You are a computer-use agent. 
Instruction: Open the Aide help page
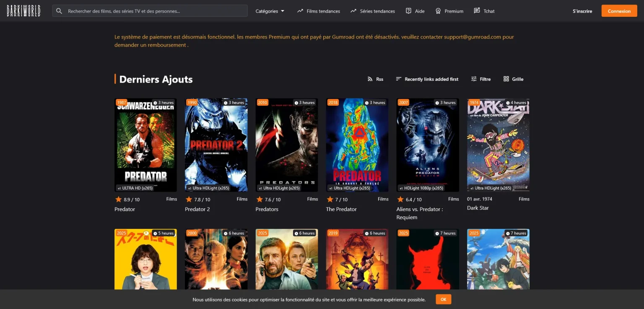(415, 11)
